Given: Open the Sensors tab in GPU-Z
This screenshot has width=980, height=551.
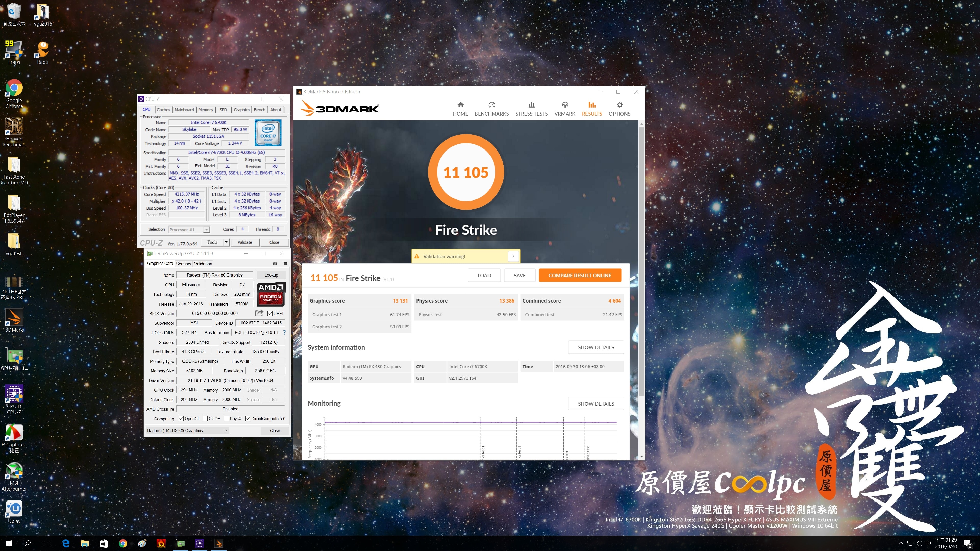Looking at the screenshot, I should click(183, 264).
